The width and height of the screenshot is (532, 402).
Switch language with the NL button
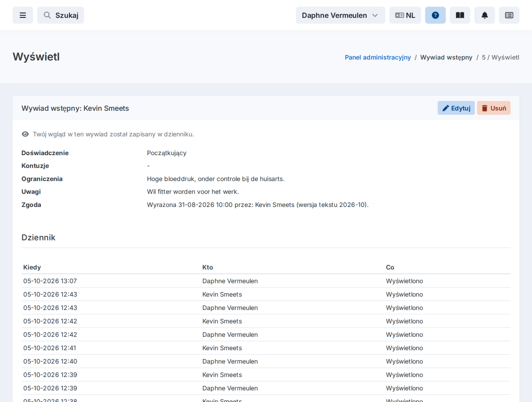[x=405, y=15]
